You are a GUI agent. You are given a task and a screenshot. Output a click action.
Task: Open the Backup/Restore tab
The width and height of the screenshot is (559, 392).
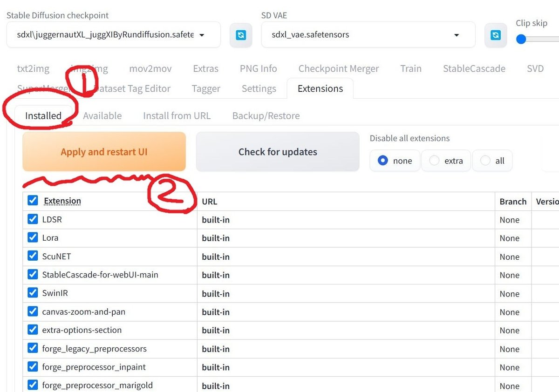tap(266, 115)
